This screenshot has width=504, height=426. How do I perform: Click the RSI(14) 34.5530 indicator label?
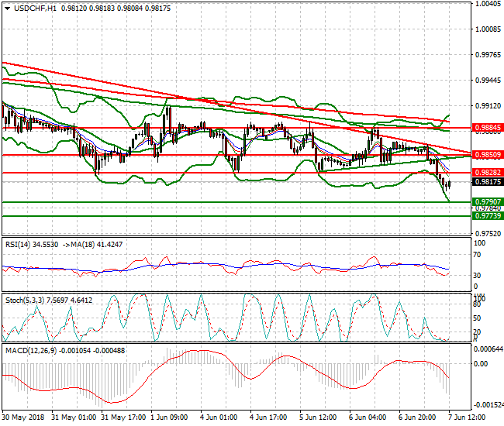pyautogui.click(x=32, y=245)
